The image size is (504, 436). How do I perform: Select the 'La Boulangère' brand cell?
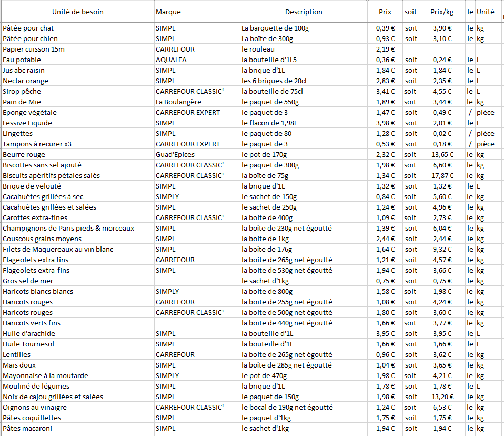[197, 102]
